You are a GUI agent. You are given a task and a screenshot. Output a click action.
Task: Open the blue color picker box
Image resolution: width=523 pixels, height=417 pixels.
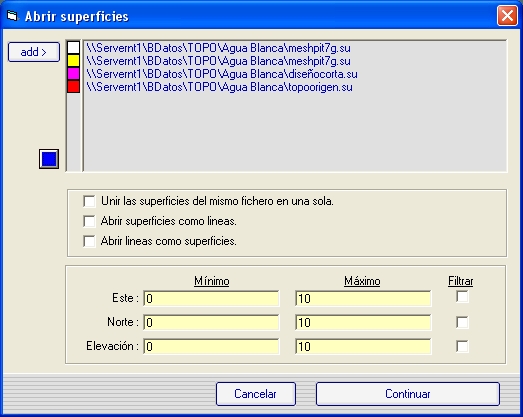pyautogui.click(x=49, y=159)
